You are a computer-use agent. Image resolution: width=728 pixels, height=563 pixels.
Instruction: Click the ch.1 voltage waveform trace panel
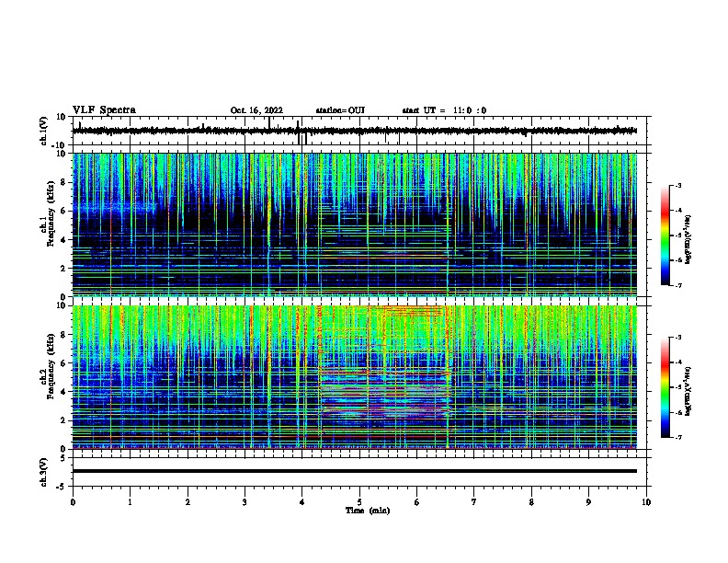pos(361,131)
